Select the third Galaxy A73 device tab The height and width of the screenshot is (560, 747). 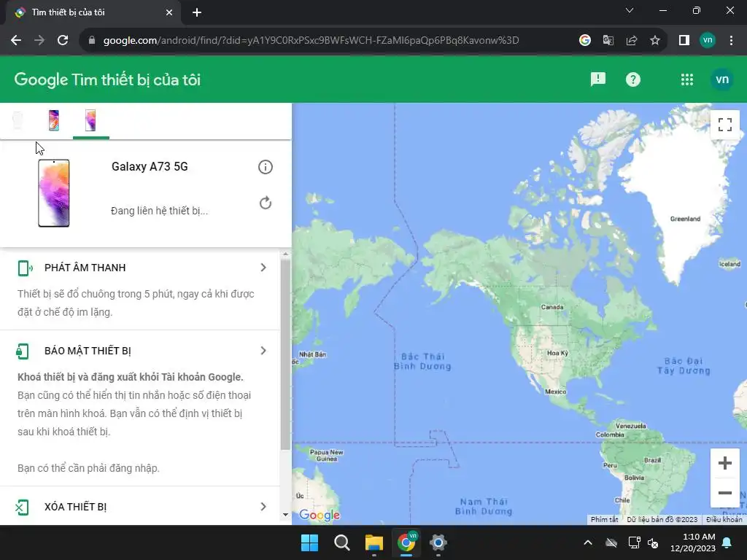90,120
